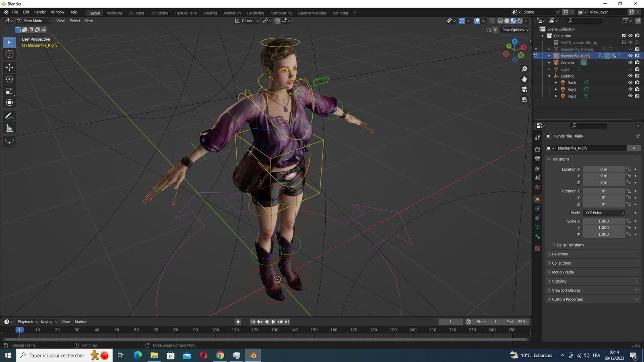Hide blender file_Rigify in viewport
The height and width of the screenshot is (362, 644).
[630, 56]
